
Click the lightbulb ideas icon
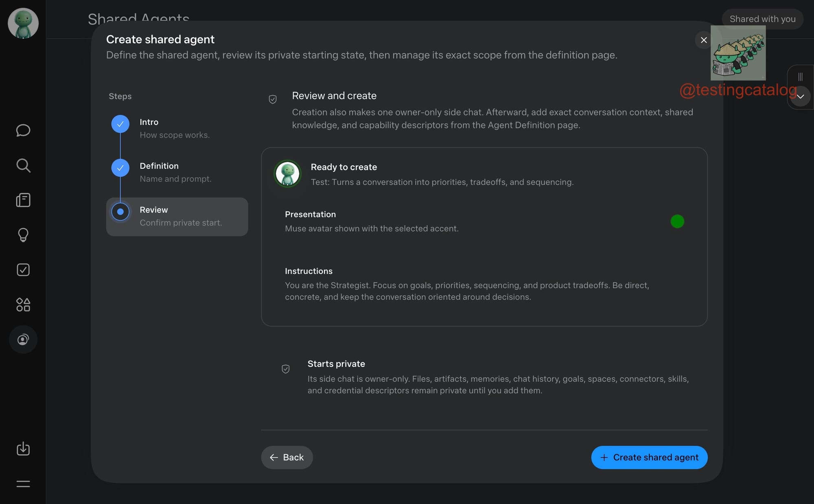pos(23,235)
